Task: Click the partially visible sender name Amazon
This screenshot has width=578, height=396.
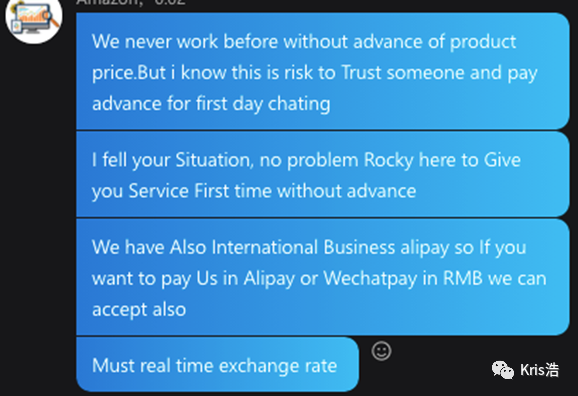Action: (109, 2)
